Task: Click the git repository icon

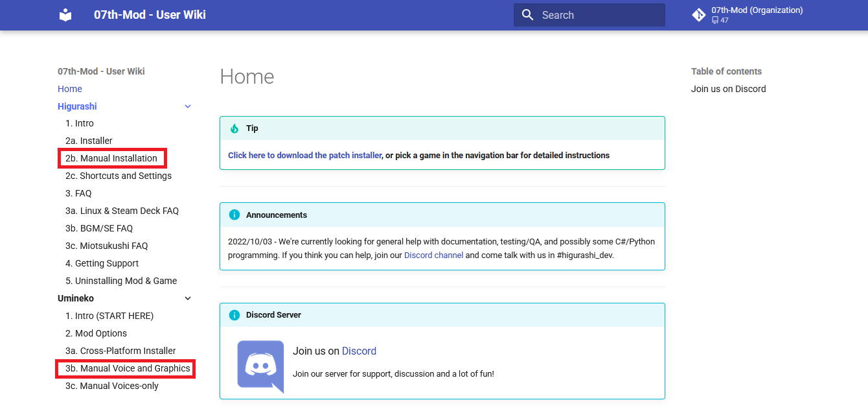Action: 698,15
